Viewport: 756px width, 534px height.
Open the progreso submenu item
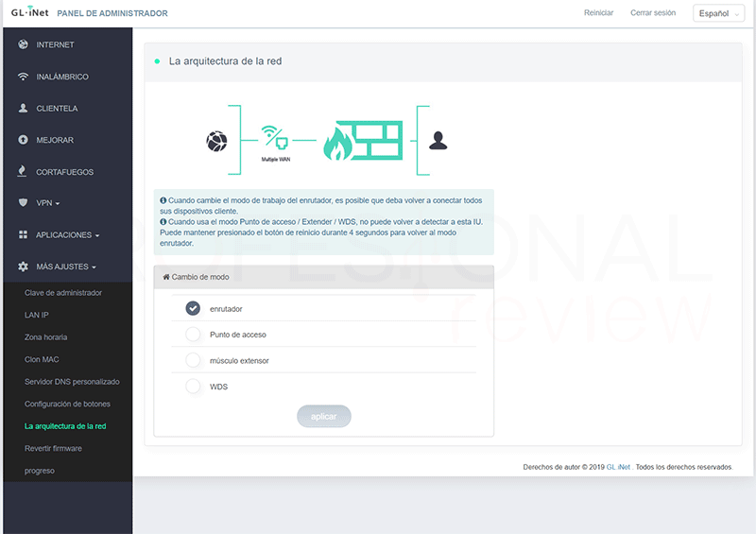point(40,471)
